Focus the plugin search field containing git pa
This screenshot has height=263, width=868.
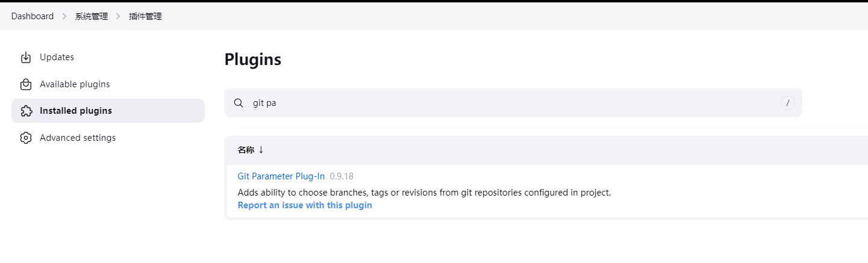(513, 103)
